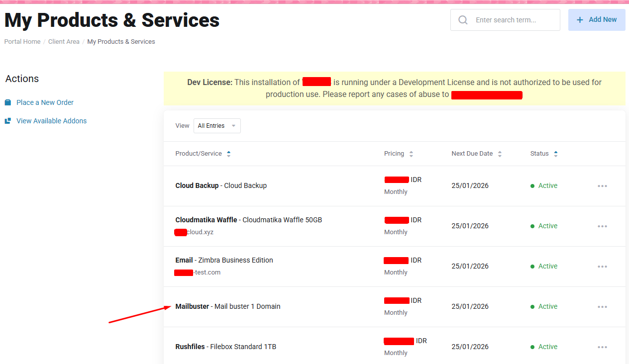Click the Place a New Order icon
Viewport: 629px width, 364px height.
coord(8,102)
